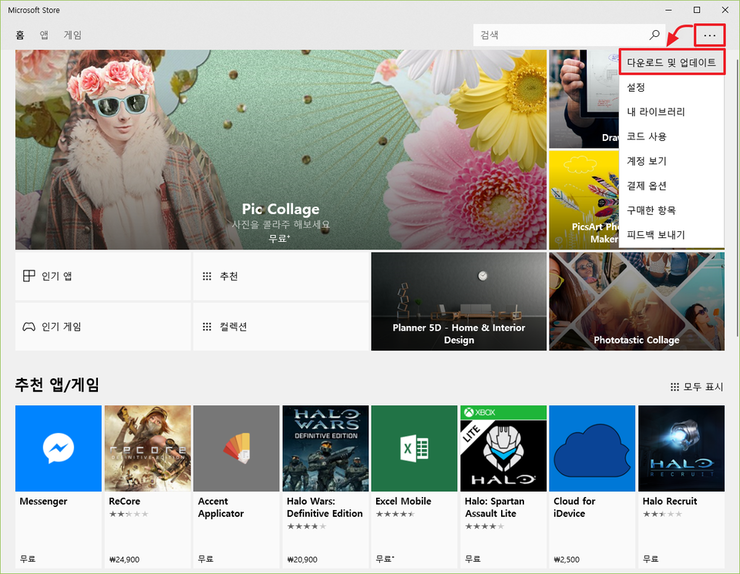Click the controller icon beside 인기 게임

[x=29, y=327]
